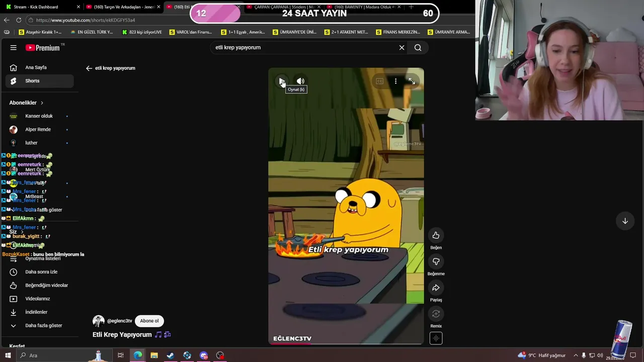Screen dimensions: 644x362
Task: Show hidden system tray icons
Action: (x=576, y=355)
